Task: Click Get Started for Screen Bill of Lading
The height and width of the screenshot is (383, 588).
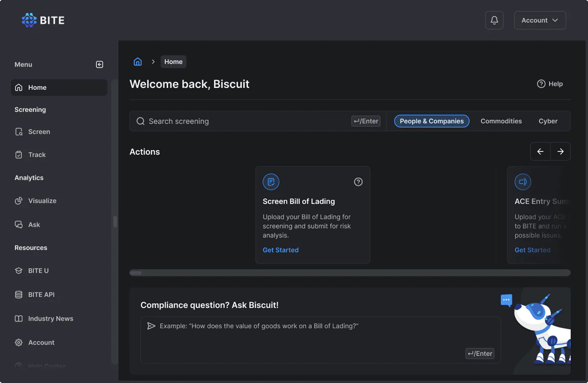Action: point(281,250)
